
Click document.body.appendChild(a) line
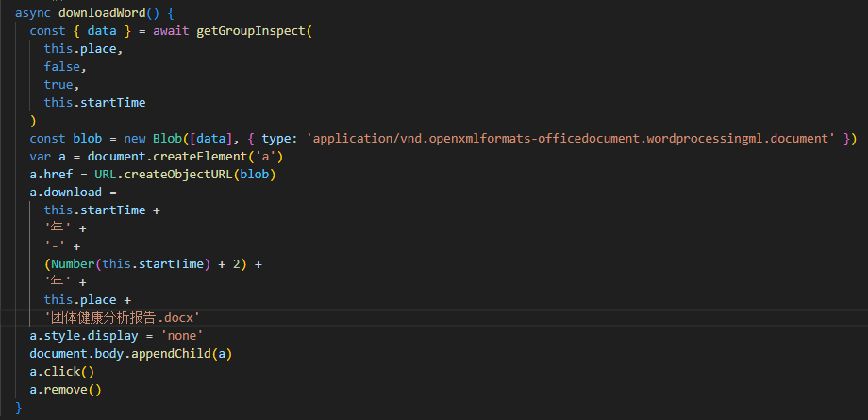click(130, 354)
